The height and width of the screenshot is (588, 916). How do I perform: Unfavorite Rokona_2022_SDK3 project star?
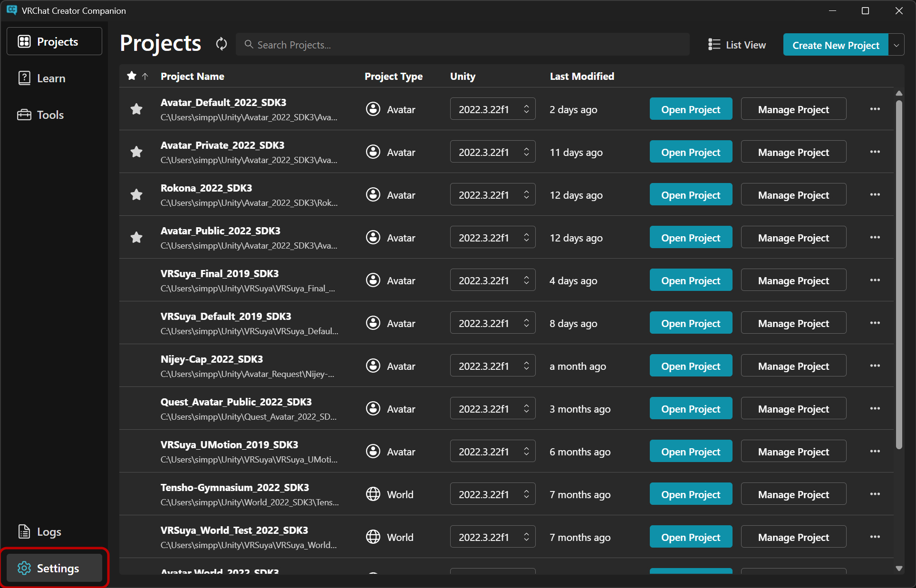136,195
